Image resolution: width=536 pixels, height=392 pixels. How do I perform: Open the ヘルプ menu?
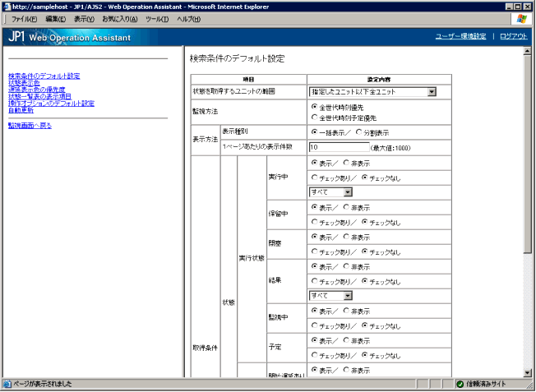coord(189,19)
